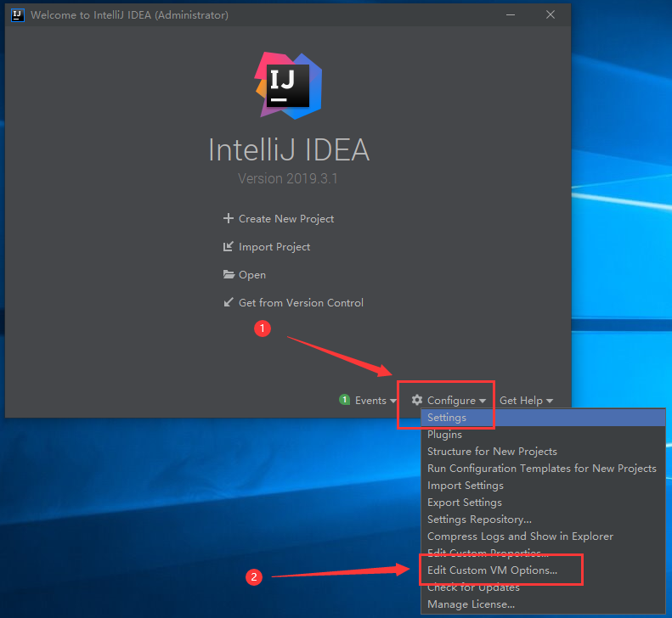Minimize the Welcome to IntelliJ IDEA window
672x618 pixels.
[511, 15]
